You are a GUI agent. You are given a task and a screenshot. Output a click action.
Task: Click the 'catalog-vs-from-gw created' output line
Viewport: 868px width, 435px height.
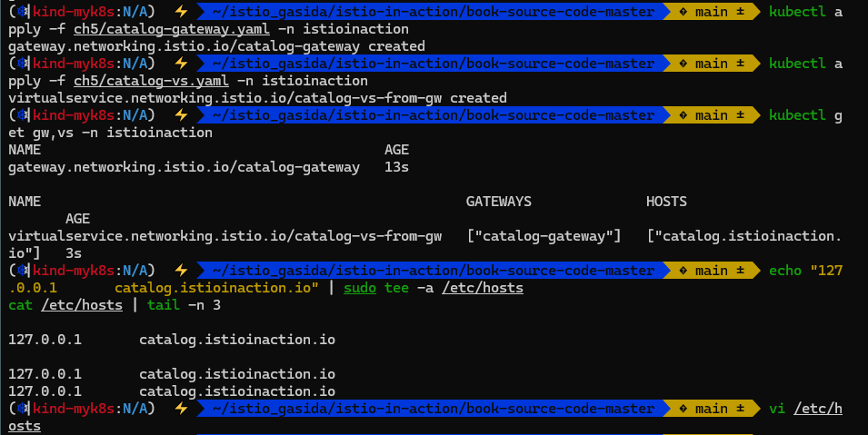257,98
